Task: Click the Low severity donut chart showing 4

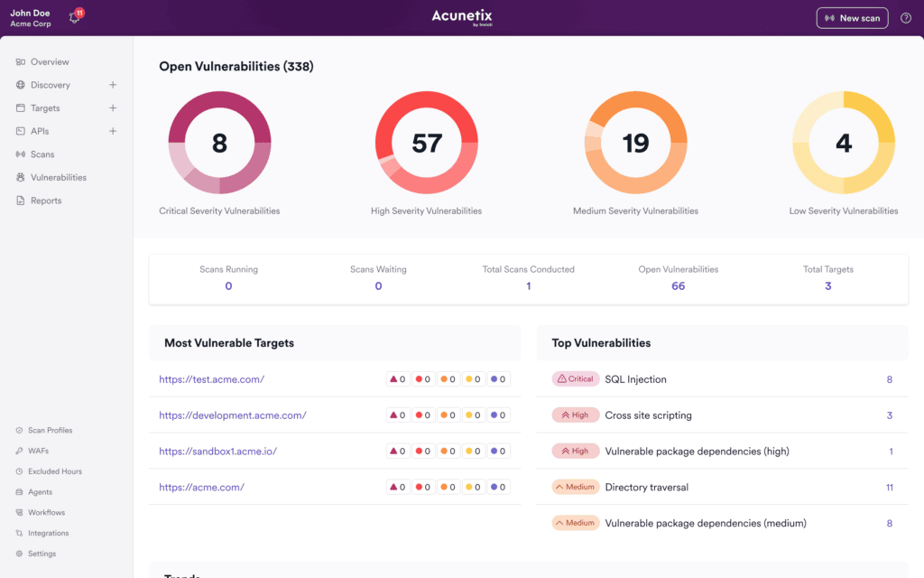Action: pos(844,143)
